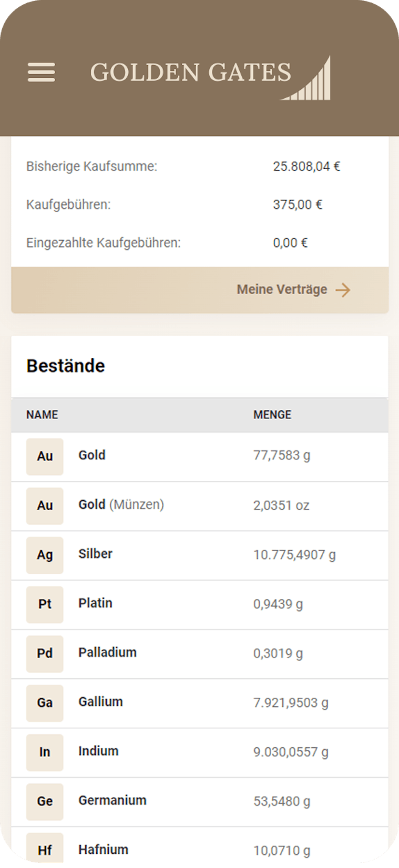
Task: Click the arrow next to Meine Verträge
Action: pyautogui.click(x=343, y=290)
